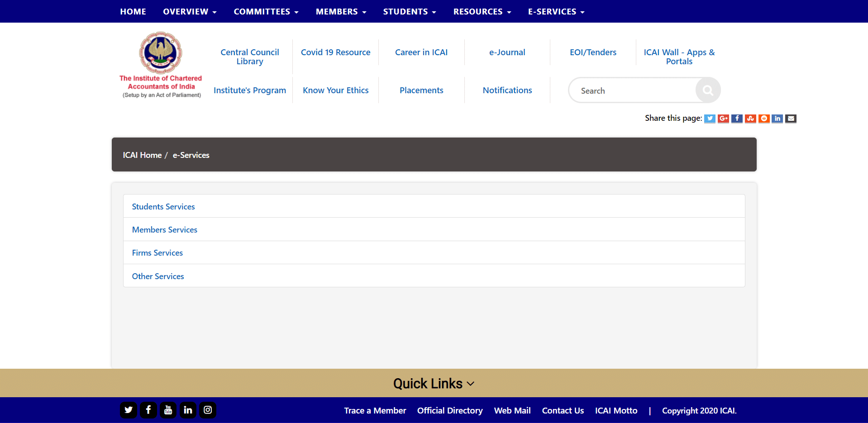Open ICAI LinkedIn from footer icon

(188, 410)
